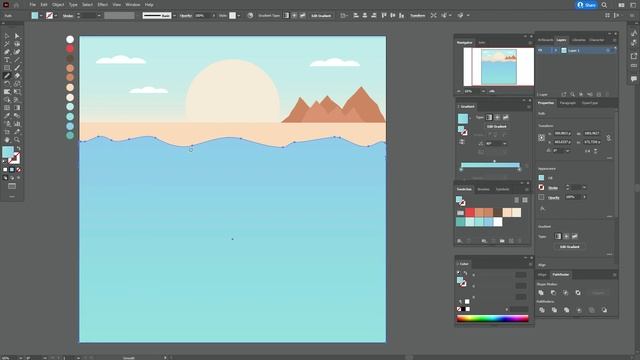Image resolution: width=640 pixels, height=360 pixels.
Task: Click Edit Gradient in Gradient panel
Action: click(496, 127)
